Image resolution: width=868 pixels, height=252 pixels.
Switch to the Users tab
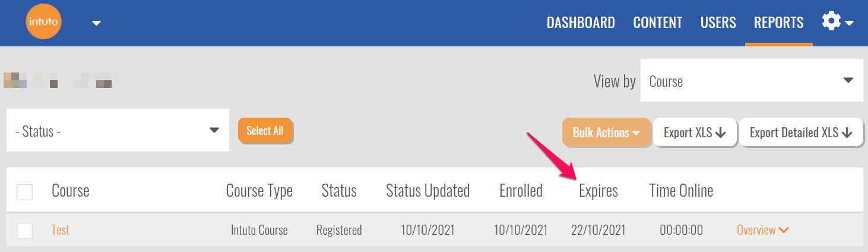pyautogui.click(x=718, y=23)
